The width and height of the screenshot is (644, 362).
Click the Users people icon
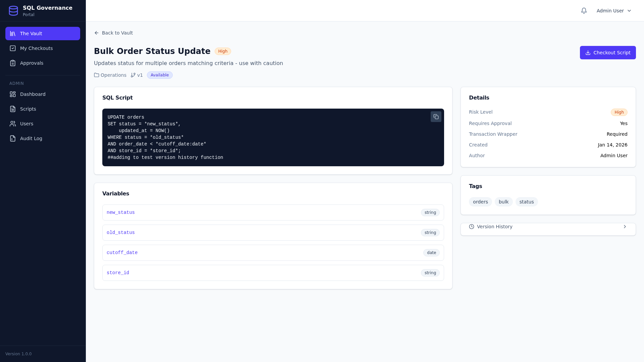tap(13, 124)
